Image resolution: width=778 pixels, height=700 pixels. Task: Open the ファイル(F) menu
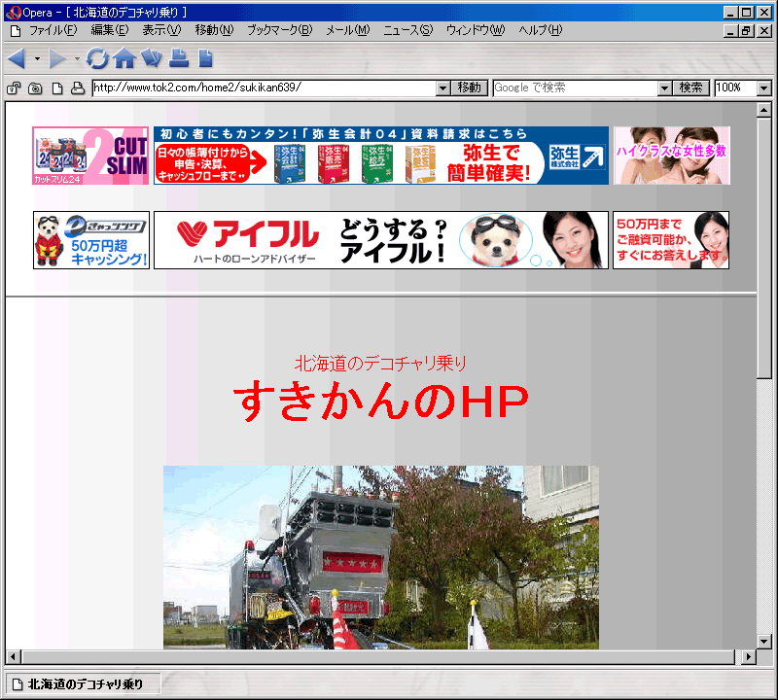pyautogui.click(x=53, y=30)
